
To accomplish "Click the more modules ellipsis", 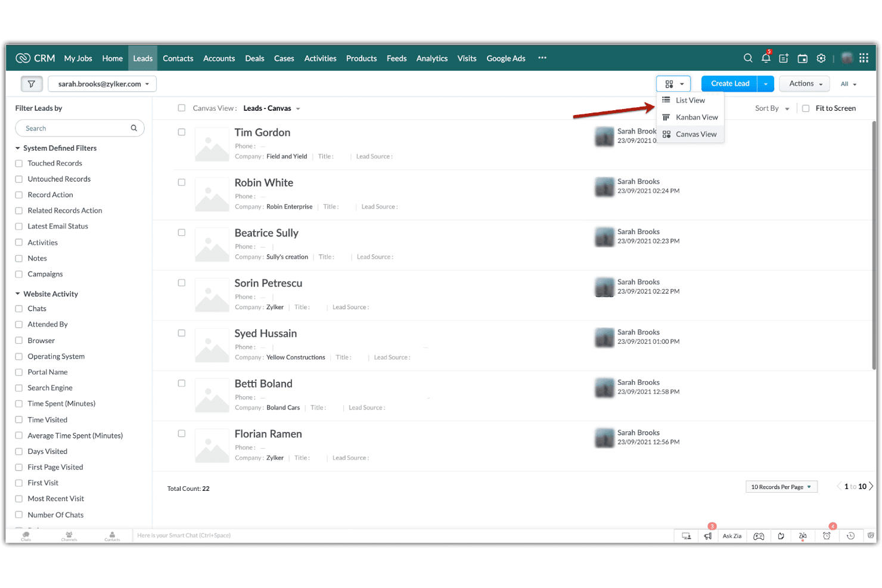I will [x=542, y=58].
